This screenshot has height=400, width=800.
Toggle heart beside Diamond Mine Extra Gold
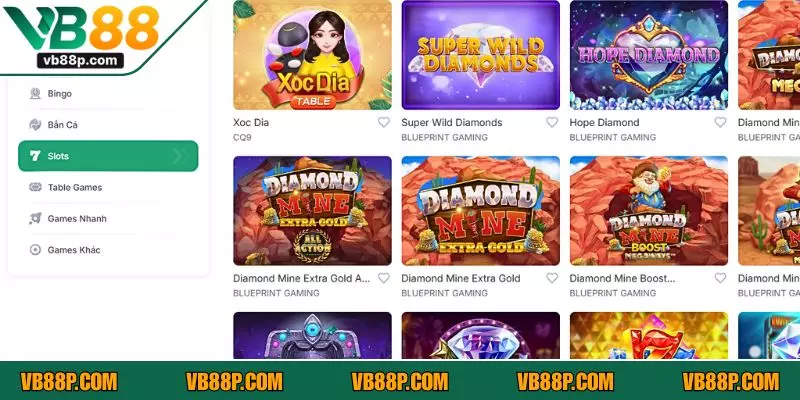(x=552, y=278)
